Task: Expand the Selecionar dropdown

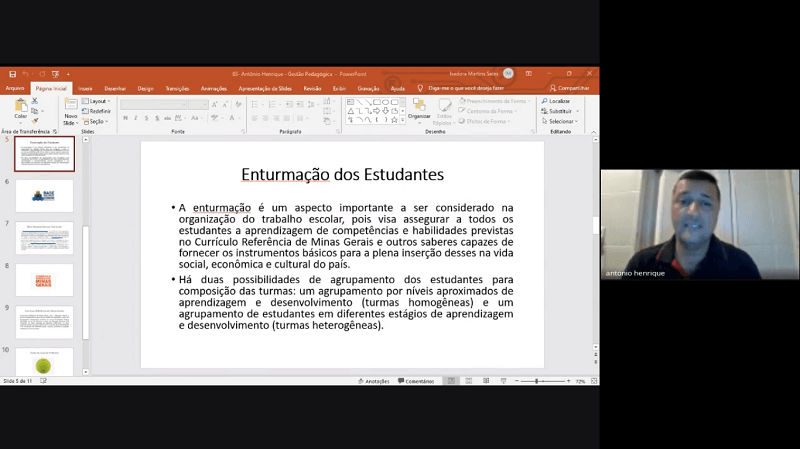Action: (x=561, y=121)
